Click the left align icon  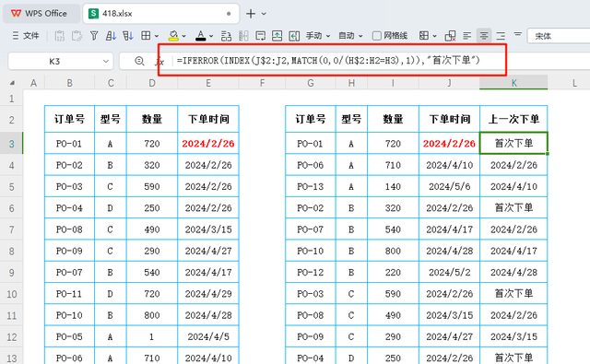pyautogui.click(x=467, y=36)
